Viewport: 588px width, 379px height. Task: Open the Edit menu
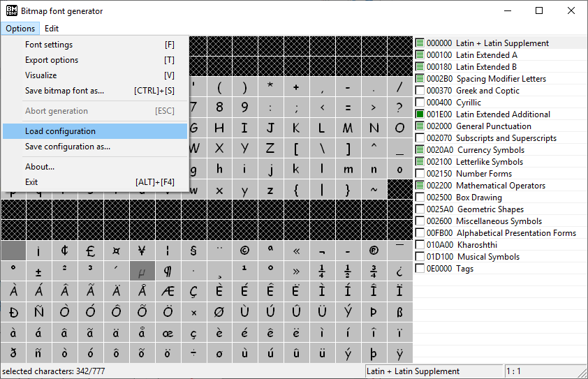tap(52, 29)
